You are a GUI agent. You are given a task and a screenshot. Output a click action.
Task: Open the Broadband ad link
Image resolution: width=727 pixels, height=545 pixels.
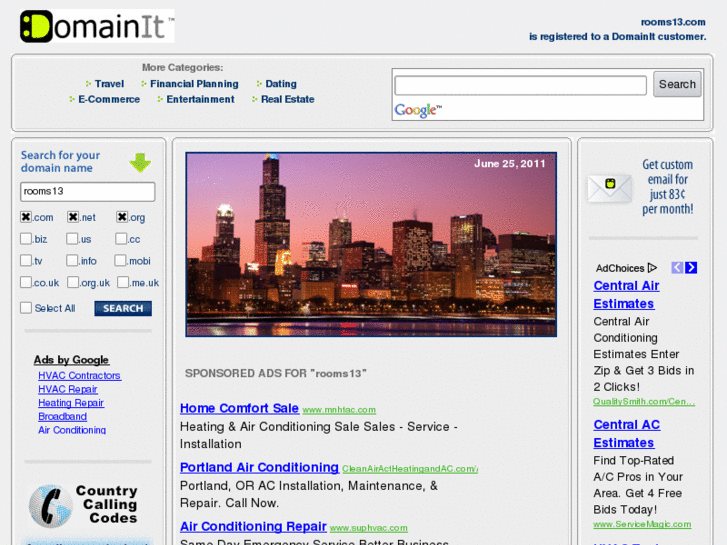point(63,416)
